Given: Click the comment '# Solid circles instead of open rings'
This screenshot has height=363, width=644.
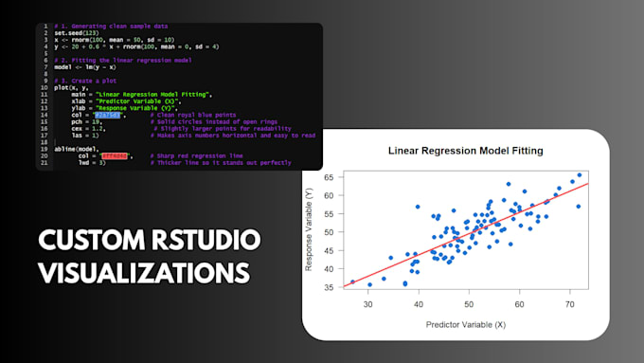Looking at the screenshot, I should click(x=214, y=122).
